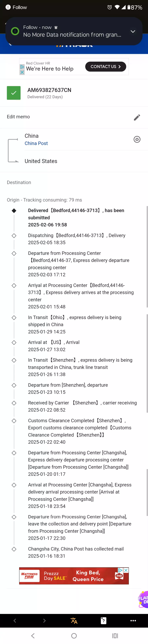Tap the help question mark icon
The width and height of the screenshot is (148, 644).
(x=103, y=621)
